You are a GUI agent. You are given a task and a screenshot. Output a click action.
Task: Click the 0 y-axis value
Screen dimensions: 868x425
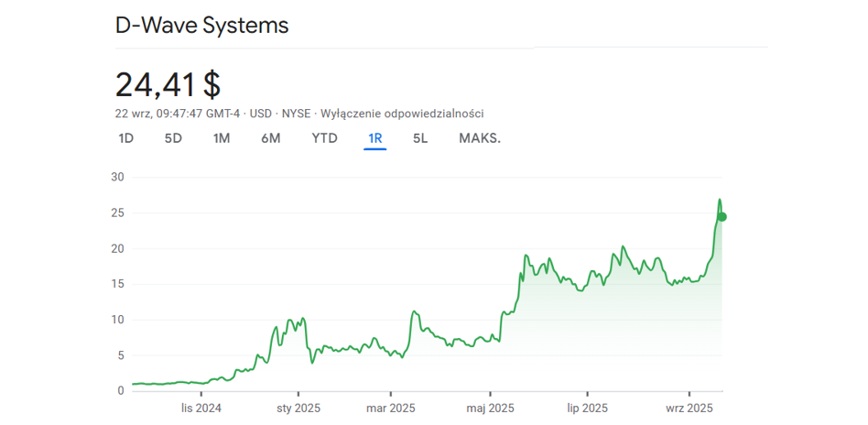pos(123,391)
